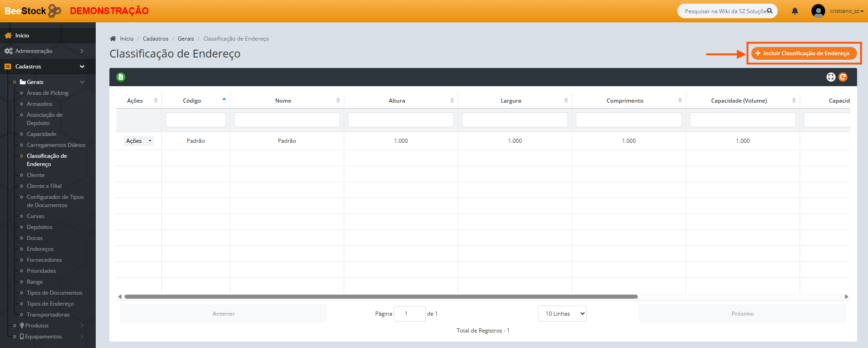Open the 10 Linhas page size dropdown
Screen dimensions: 868x348
(x=562, y=314)
